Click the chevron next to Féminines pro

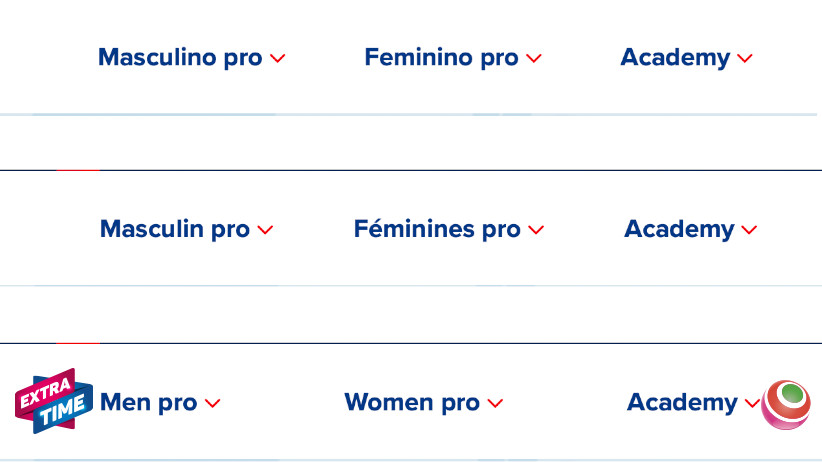[536, 231]
